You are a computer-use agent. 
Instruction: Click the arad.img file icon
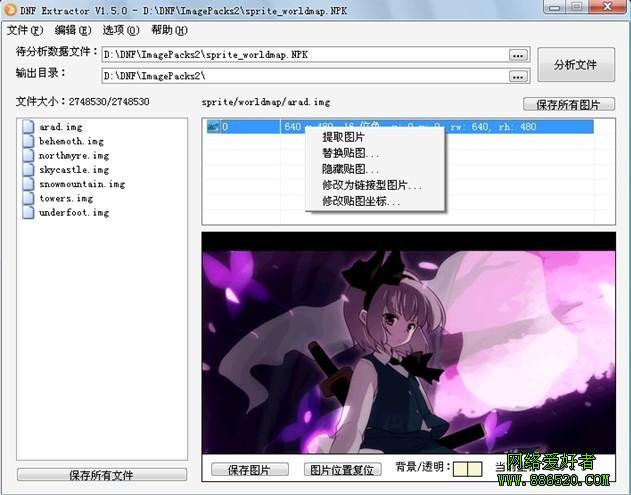[28, 127]
